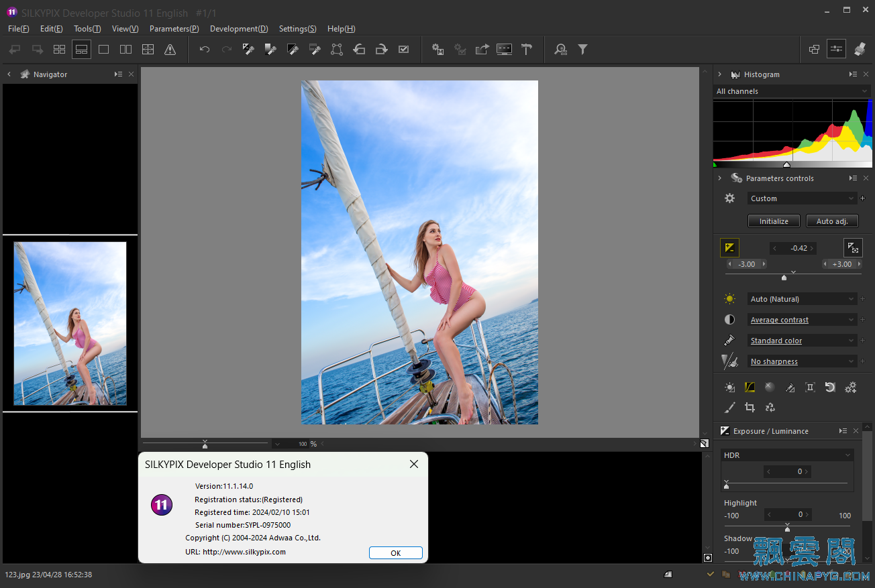The height and width of the screenshot is (588, 875).
Task: Close the about dialog with X
Action: pyautogui.click(x=414, y=464)
